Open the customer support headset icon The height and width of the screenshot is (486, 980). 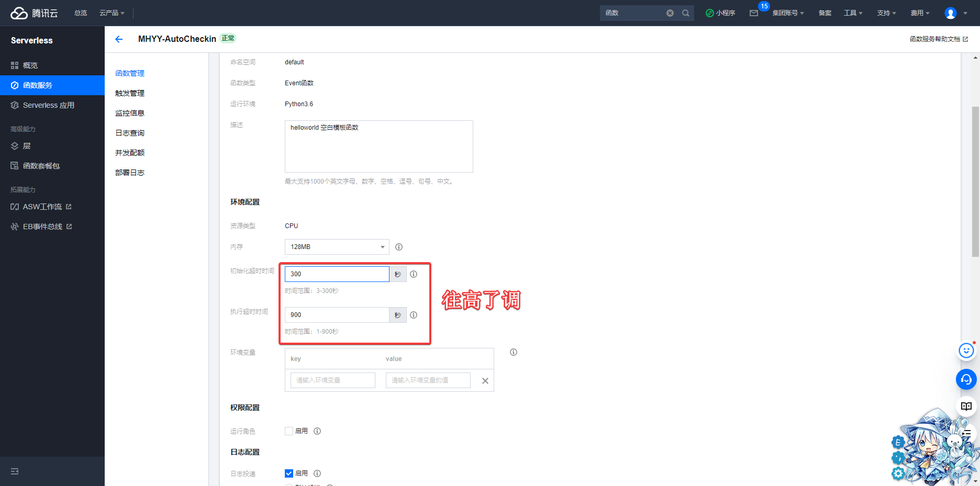click(x=966, y=379)
